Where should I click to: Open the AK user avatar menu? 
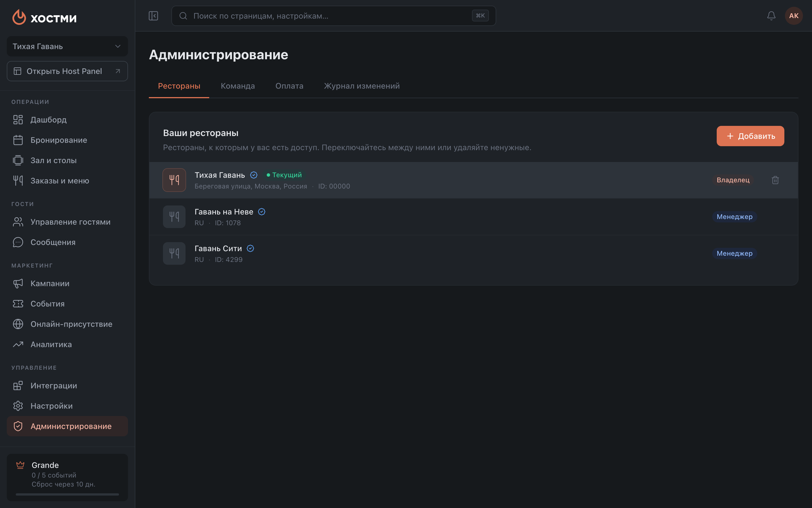(794, 16)
